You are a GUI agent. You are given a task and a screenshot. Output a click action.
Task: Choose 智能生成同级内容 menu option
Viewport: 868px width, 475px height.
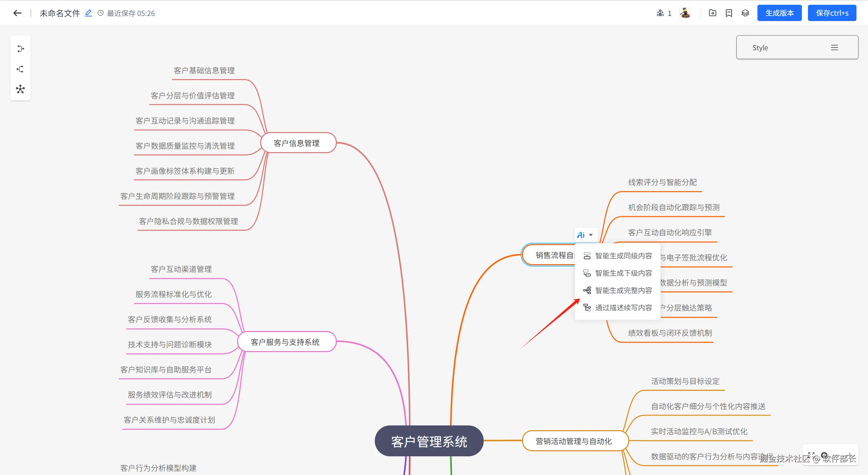tap(623, 256)
